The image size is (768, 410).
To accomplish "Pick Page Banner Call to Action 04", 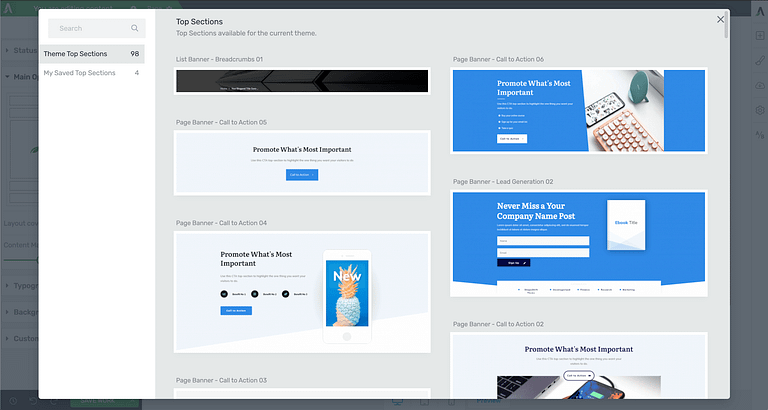I will pyautogui.click(x=302, y=291).
